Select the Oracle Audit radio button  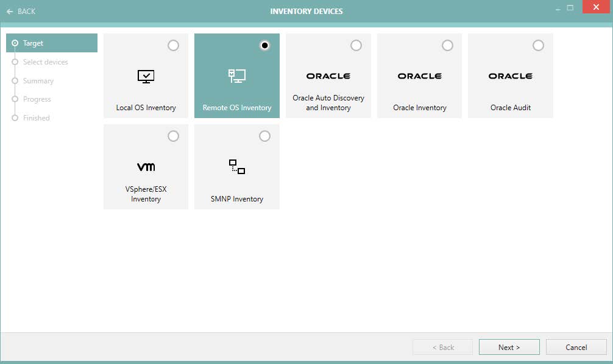[x=538, y=45]
